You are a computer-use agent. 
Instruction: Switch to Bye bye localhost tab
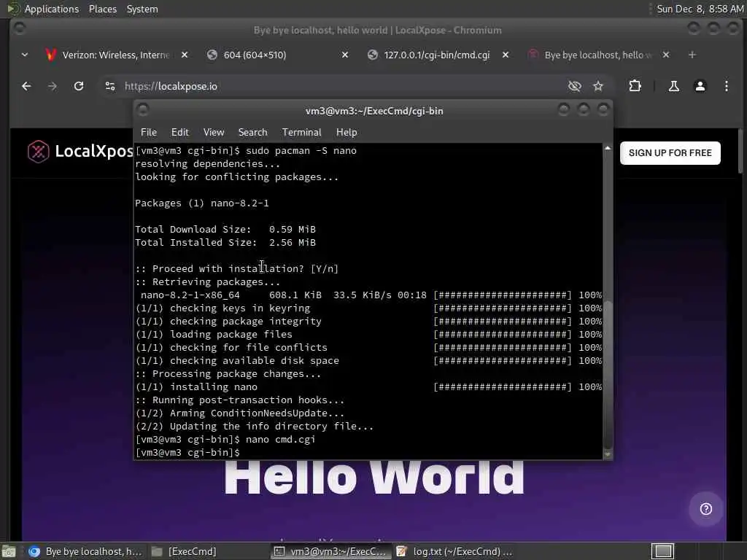click(x=598, y=55)
